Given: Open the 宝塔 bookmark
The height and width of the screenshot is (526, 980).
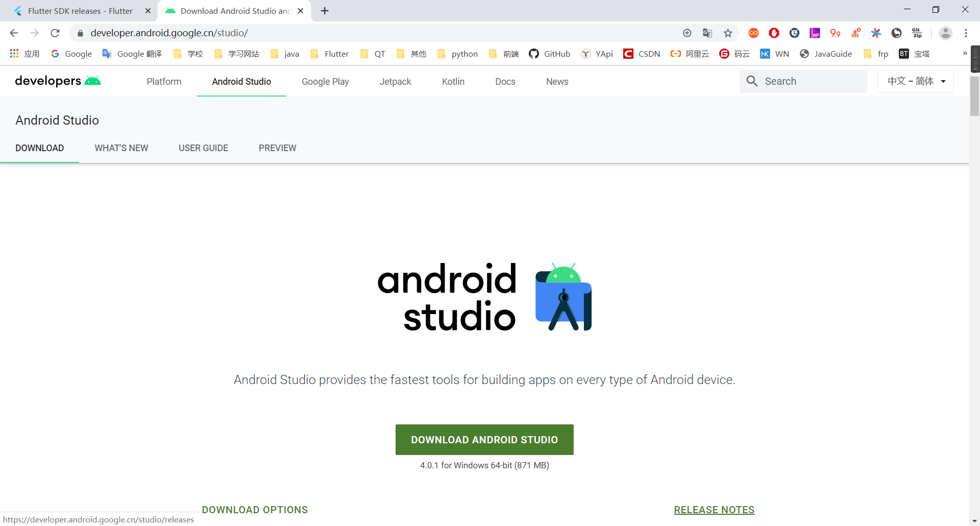Looking at the screenshot, I should tap(914, 54).
